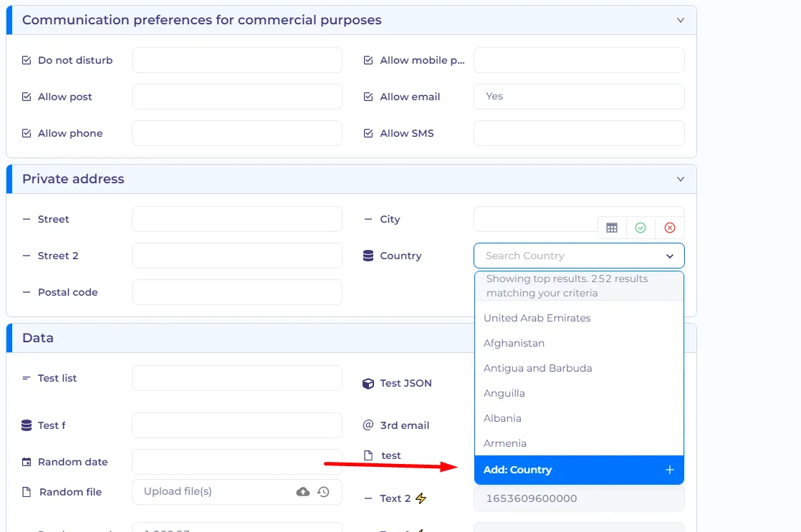Open file history icon in Random file
The width and height of the screenshot is (801, 532).
[x=323, y=492]
